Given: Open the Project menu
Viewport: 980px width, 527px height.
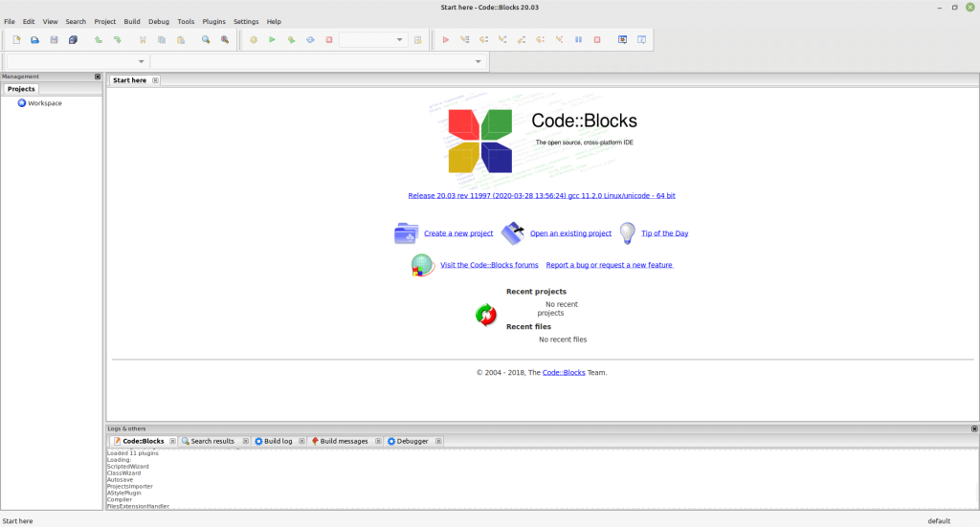Looking at the screenshot, I should click(x=105, y=21).
